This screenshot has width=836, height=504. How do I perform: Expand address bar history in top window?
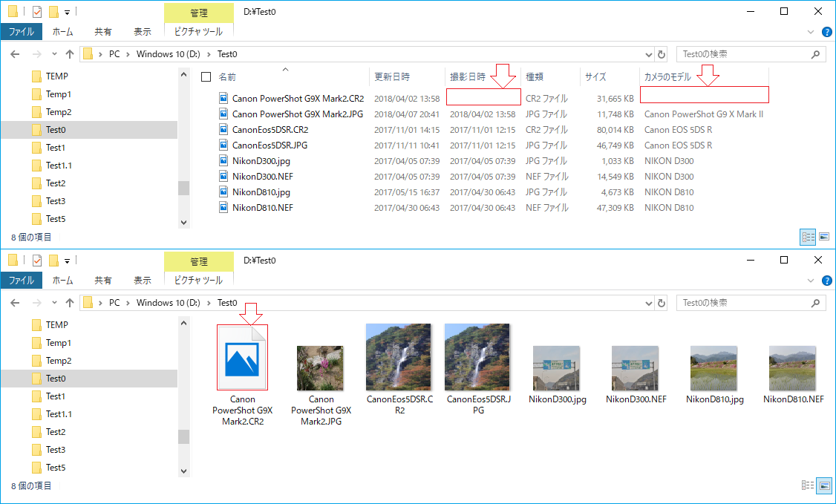[648, 54]
